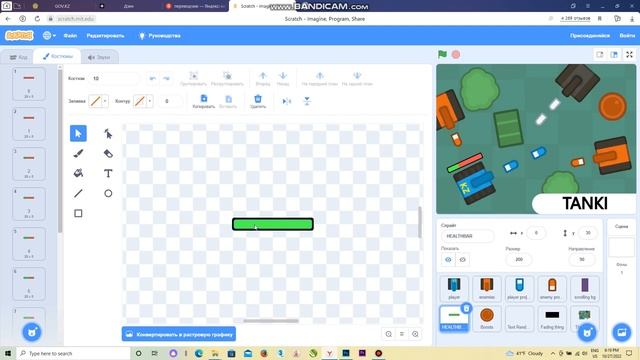Choose the Eraser tool
640x360 pixels.
tap(108, 153)
